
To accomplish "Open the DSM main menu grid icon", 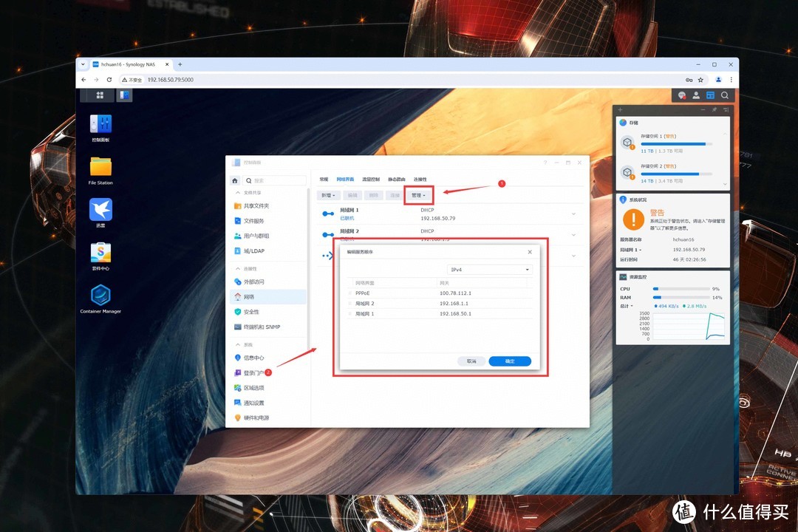I will click(x=100, y=95).
